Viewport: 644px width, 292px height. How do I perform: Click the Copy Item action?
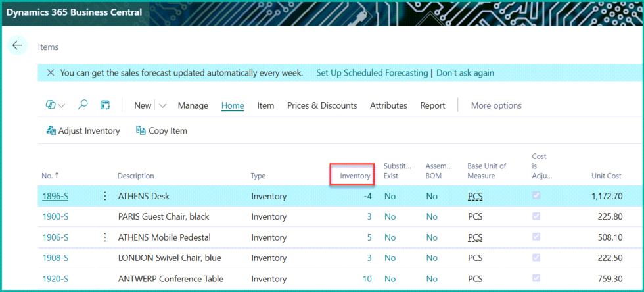(161, 131)
